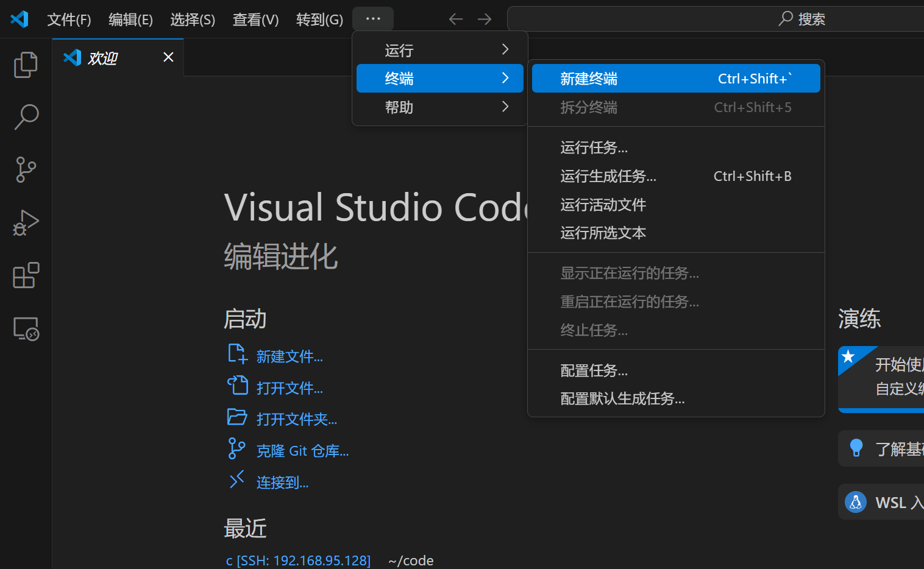Viewport: 924px width, 569px height.
Task: Click the 帮助 entry in overflow menu
Action: pos(440,107)
